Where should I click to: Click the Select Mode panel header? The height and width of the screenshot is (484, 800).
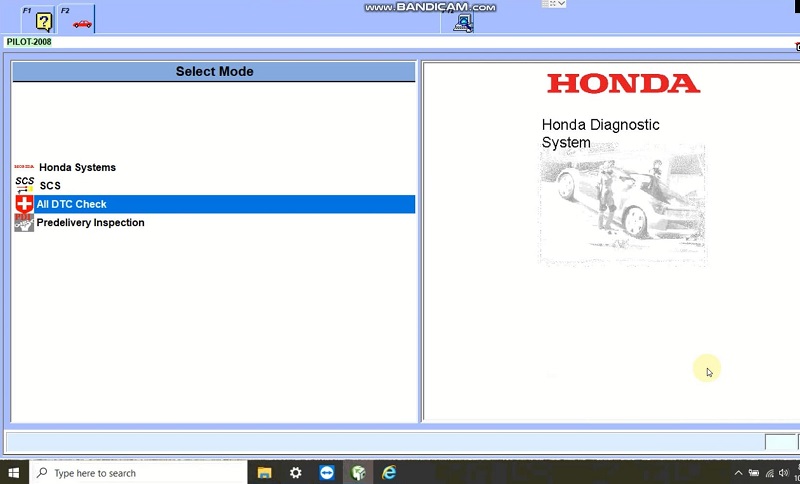214,71
